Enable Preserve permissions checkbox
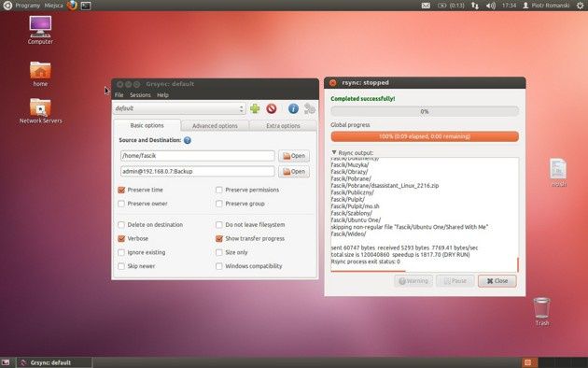The width and height of the screenshot is (588, 368). click(x=219, y=191)
